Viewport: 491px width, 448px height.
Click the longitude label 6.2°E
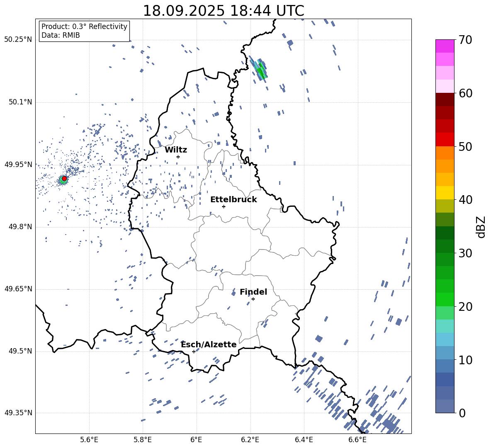[250, 440]
